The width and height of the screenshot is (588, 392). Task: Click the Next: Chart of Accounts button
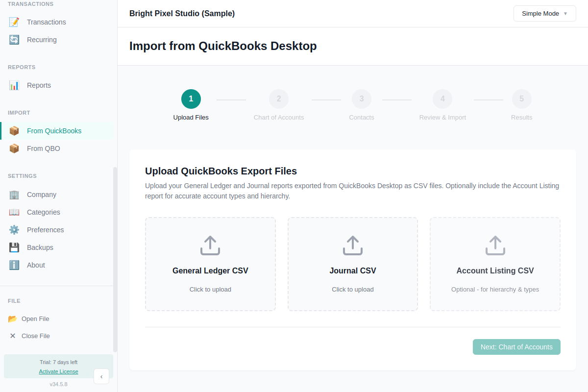(516, 346)
